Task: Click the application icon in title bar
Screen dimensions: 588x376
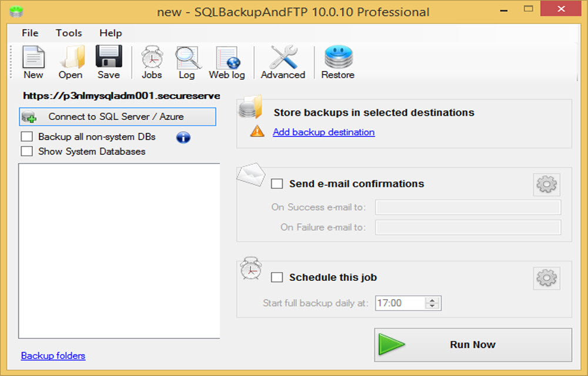Action: click(x=16, y=12)
